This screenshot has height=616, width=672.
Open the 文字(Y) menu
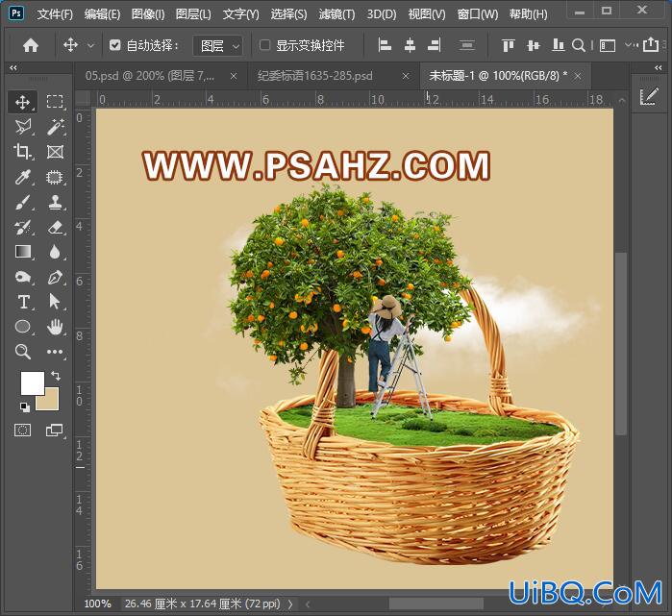click(x=241, y=14)
